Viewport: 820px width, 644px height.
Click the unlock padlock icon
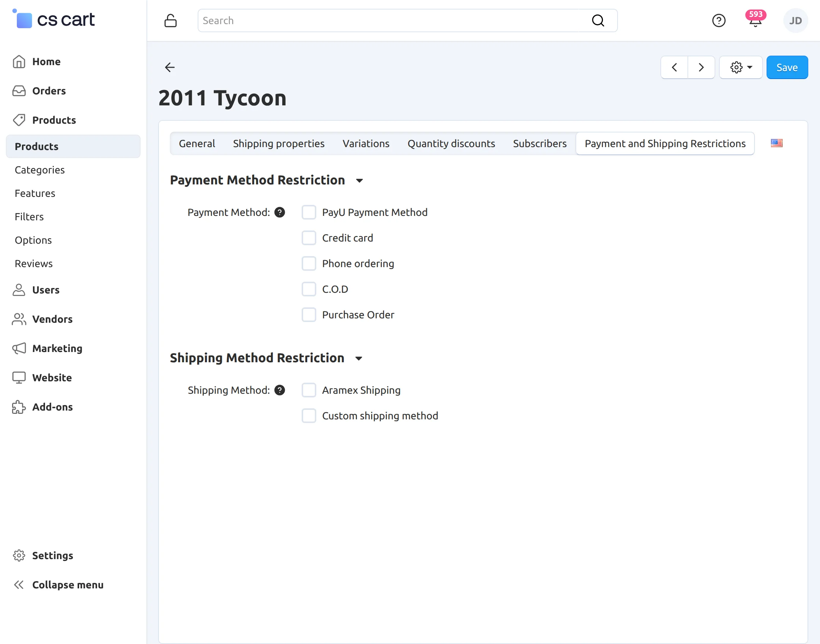click(171, 20)
